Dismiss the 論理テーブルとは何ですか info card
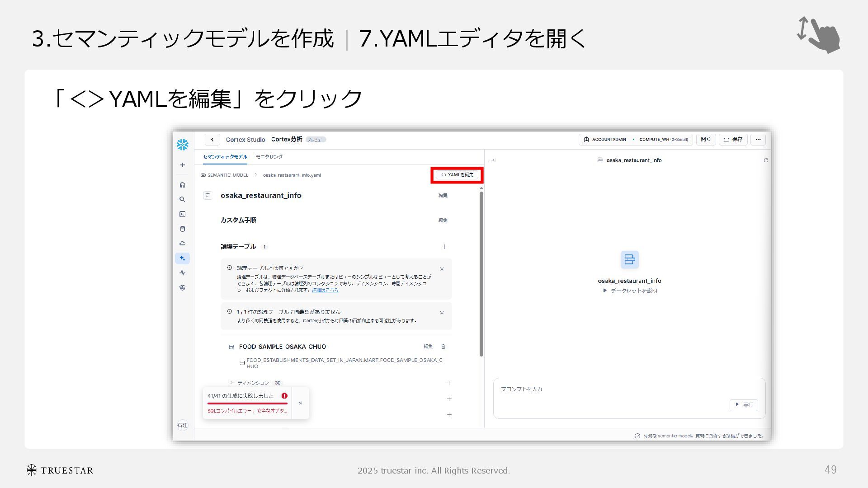Screen dimensions: 868x488 (x=442, y=269)
